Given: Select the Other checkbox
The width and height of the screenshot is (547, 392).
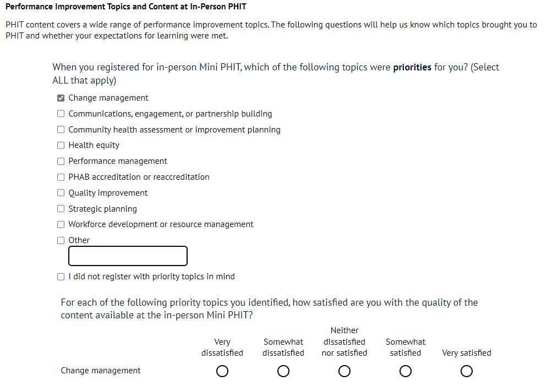Looking at the screenshot, I should (x=61, y=240).
